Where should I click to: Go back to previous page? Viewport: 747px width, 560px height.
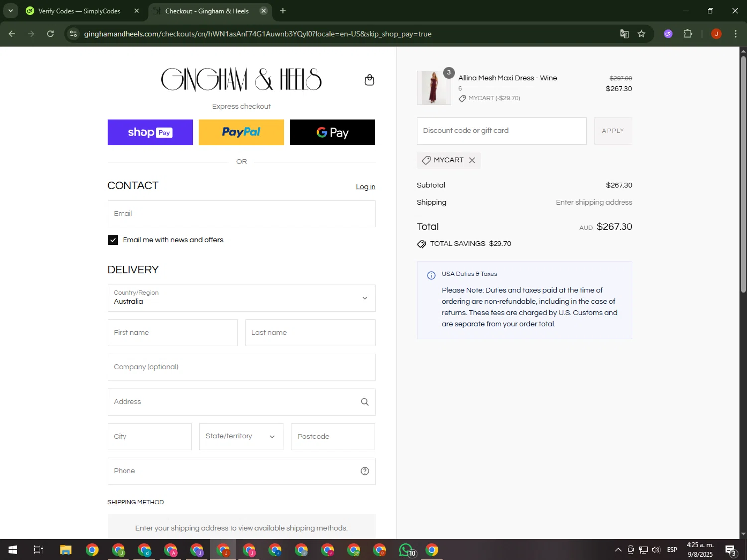click(x=12, y=34)
